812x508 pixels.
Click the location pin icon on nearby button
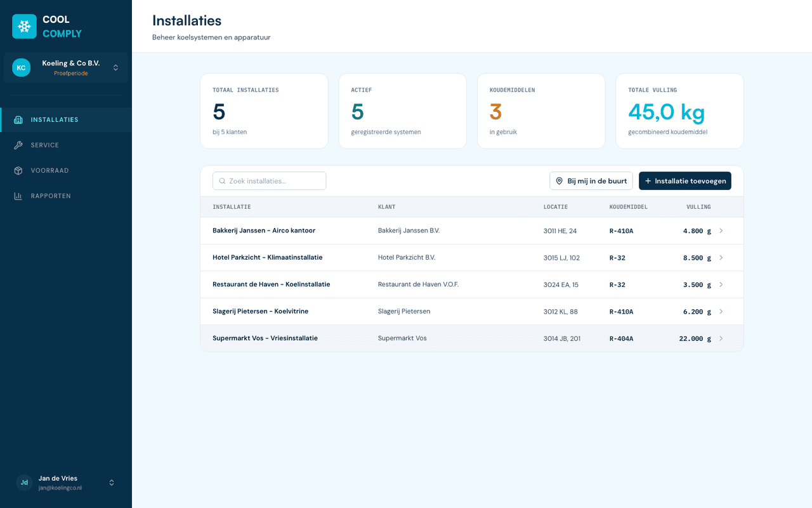click(560, 181)
